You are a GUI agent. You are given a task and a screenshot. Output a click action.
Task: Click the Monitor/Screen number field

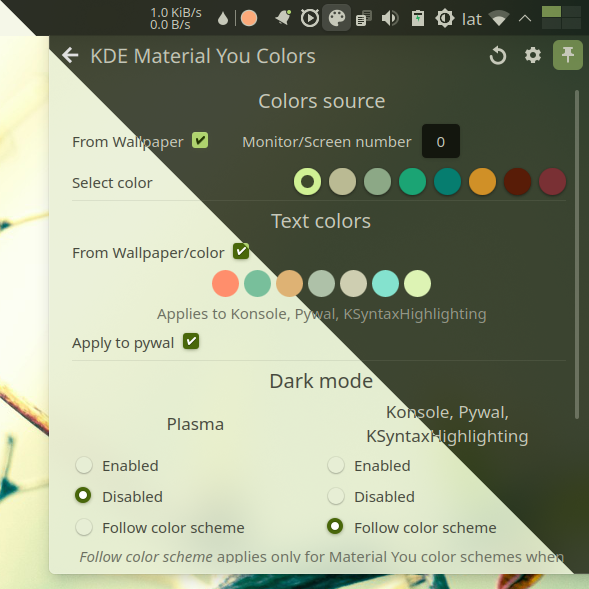point(441,141)
